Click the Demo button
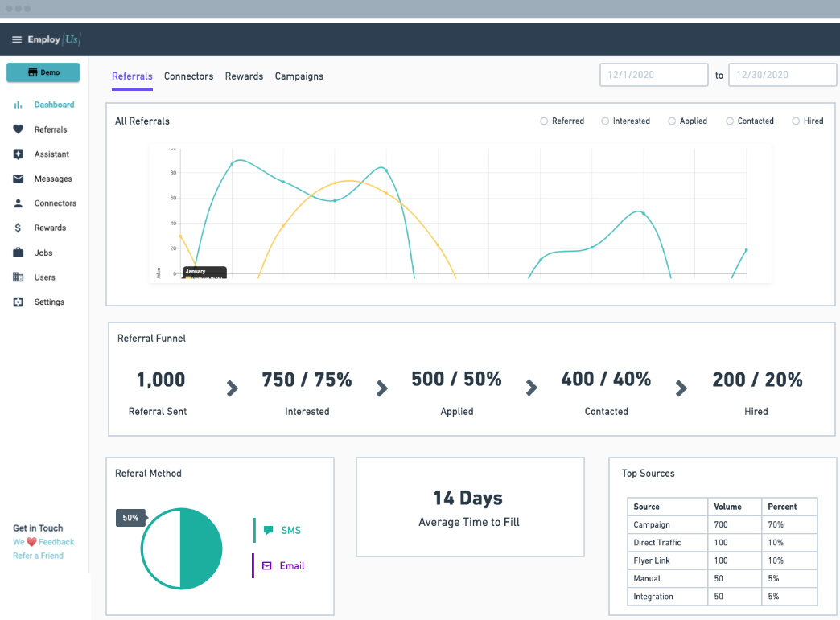This screenshot has width=840, height=620. tap(43, 72)
